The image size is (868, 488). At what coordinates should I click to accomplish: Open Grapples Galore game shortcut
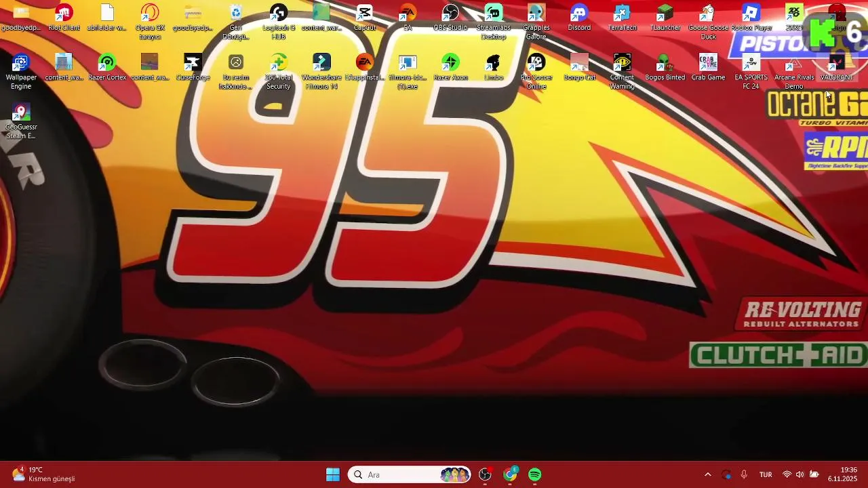click(x=536, y=22)
